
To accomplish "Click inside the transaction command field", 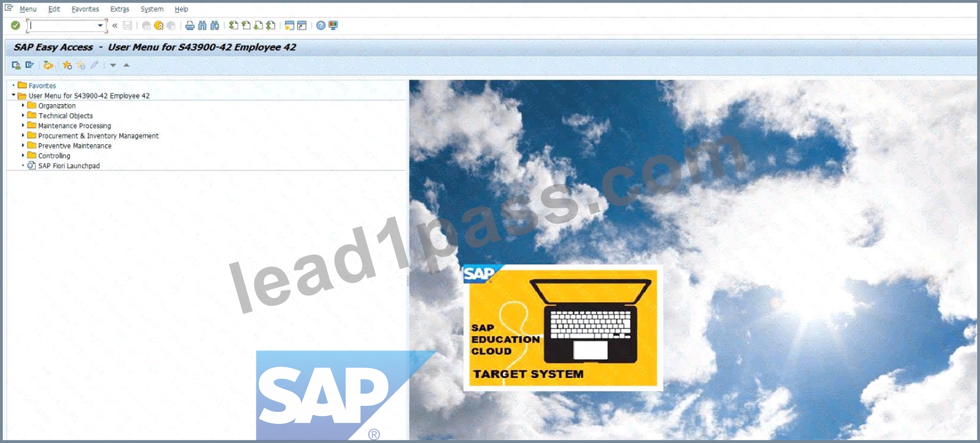I will tap(62, 26).
